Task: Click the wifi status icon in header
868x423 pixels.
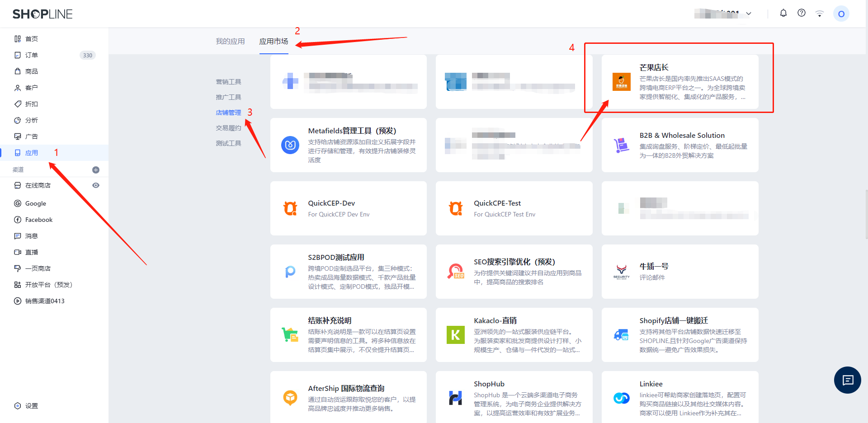Action: pyautogui.click(x=820, y=14)
